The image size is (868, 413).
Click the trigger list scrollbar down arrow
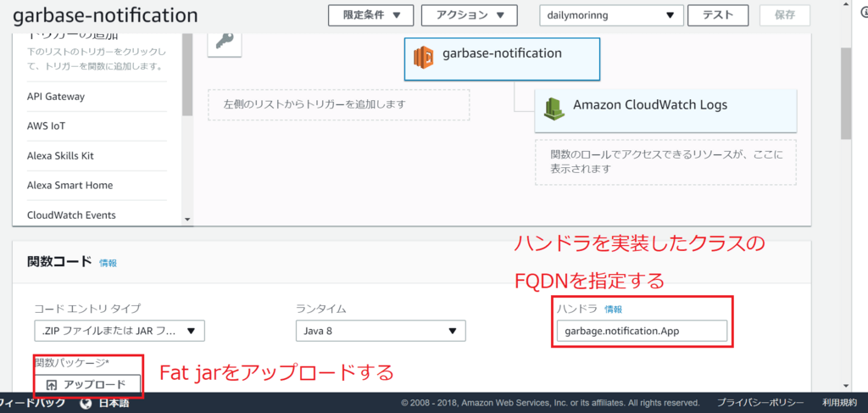tap(187, 219)
